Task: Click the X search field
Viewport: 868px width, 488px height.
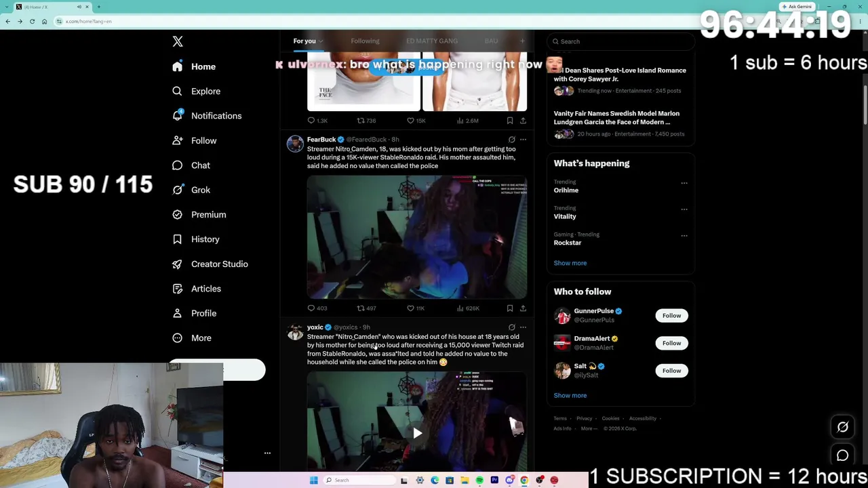Action: [x=620, y=41]
